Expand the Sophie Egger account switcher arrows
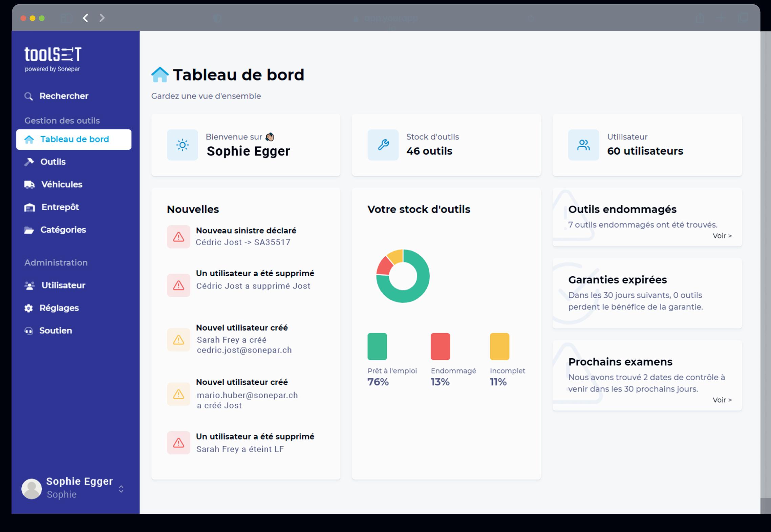Screen dimensions: 771x532 point(121,489)
